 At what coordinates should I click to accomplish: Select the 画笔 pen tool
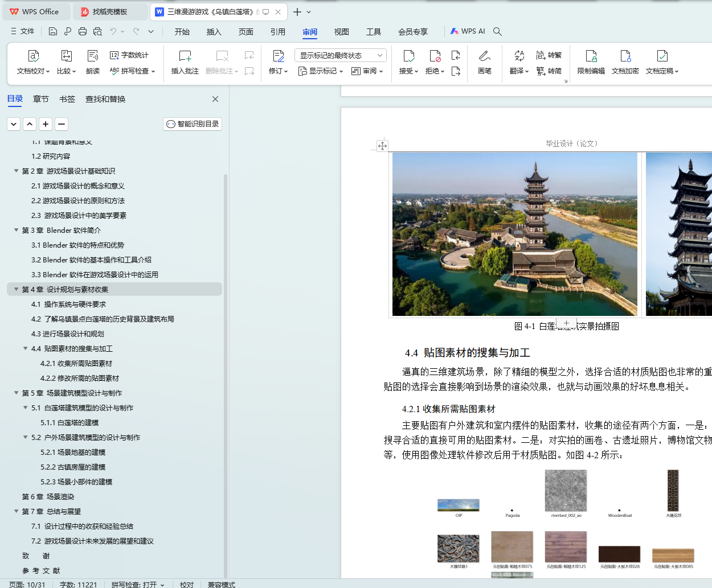click(x=484, y=56)
